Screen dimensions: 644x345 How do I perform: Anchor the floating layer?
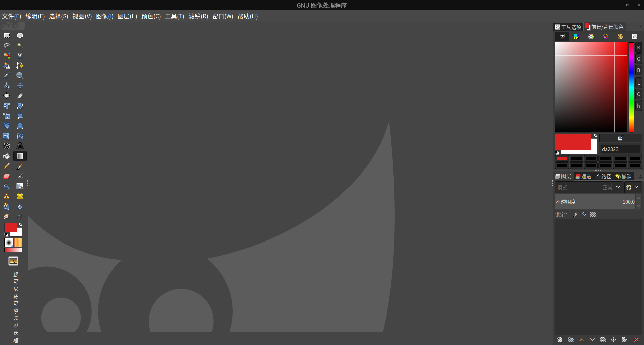[614, 340]
